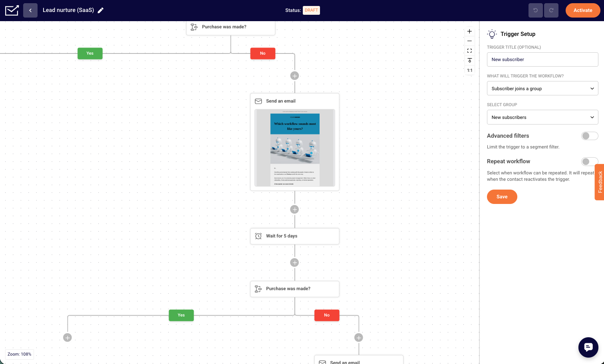Viewport: 604px width, 364px height.
Task: Turn on the Repeat workflow switch
Action: click(x=590, y=162)
